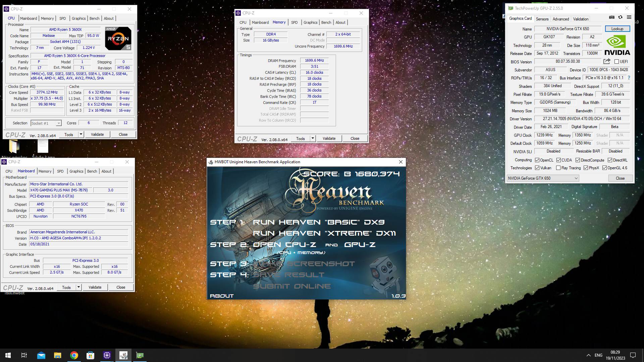Click the GPU-Z refresh icon
The width and height of the screenshot is (644, 362).
click(x=620, y=17)
